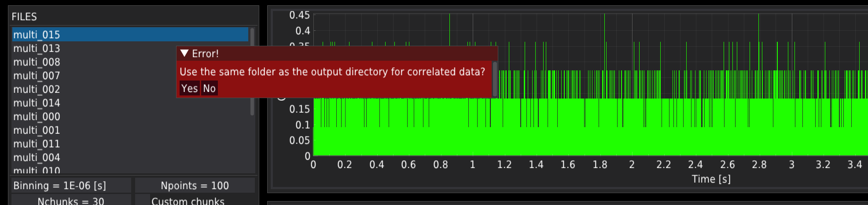868x205 pixels.
Task: Select the multi_001 entry
Action: click(x=37, y=130)
